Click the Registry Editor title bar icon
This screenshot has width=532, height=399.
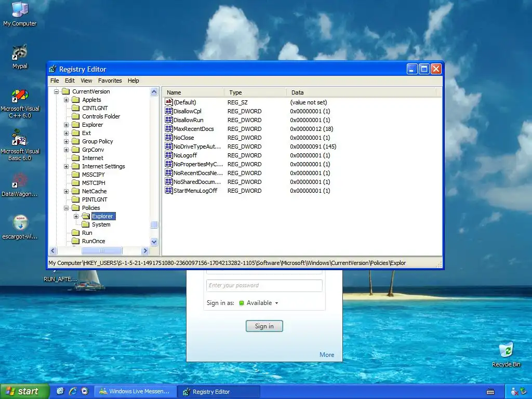point(52,69)
